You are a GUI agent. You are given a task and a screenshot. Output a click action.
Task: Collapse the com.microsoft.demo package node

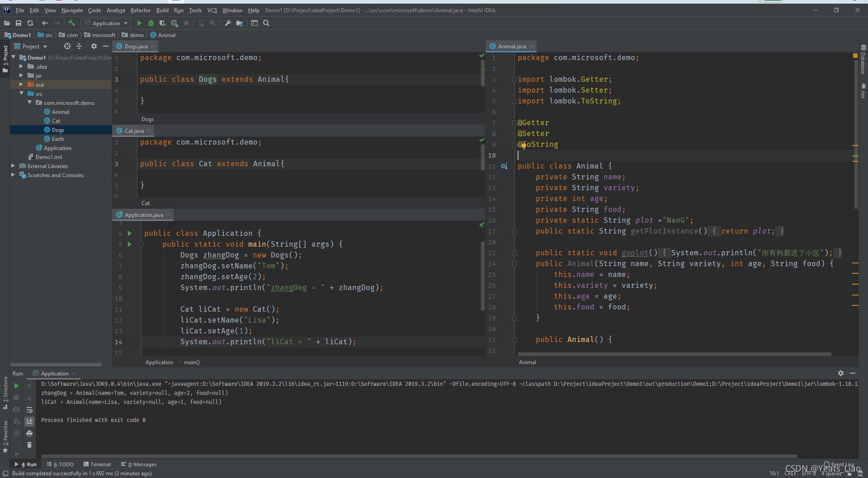point(30,103)
